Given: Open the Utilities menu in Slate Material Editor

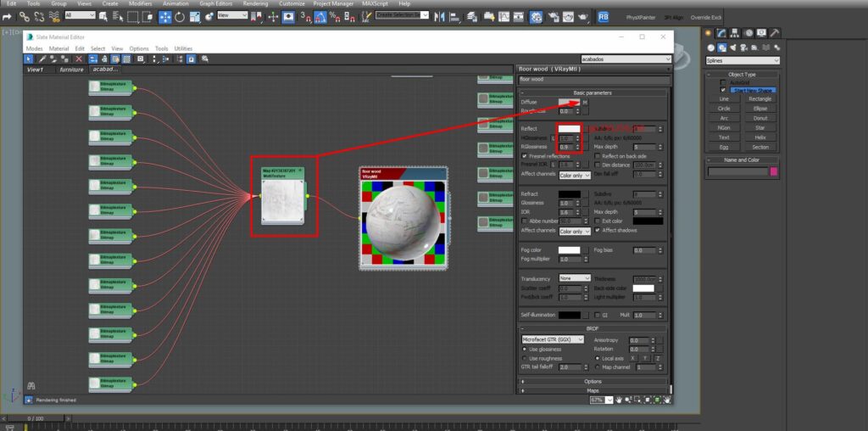Looking at the screenshot, I should [x=183, y=48].
